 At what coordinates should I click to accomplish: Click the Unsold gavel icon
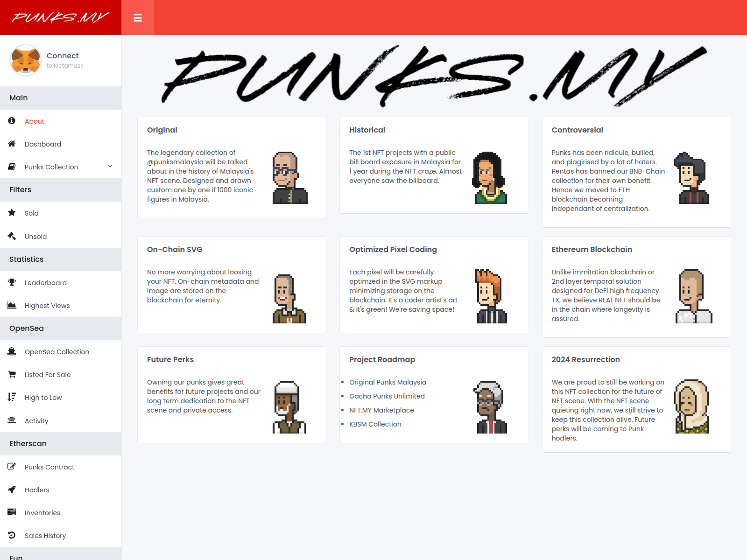tap(12, 236)
